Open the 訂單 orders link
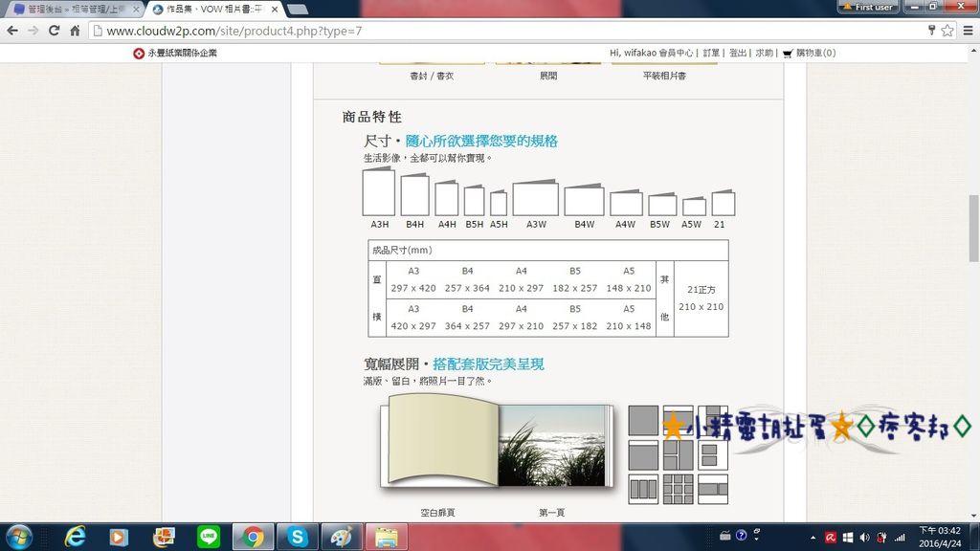 coord(711,54)
